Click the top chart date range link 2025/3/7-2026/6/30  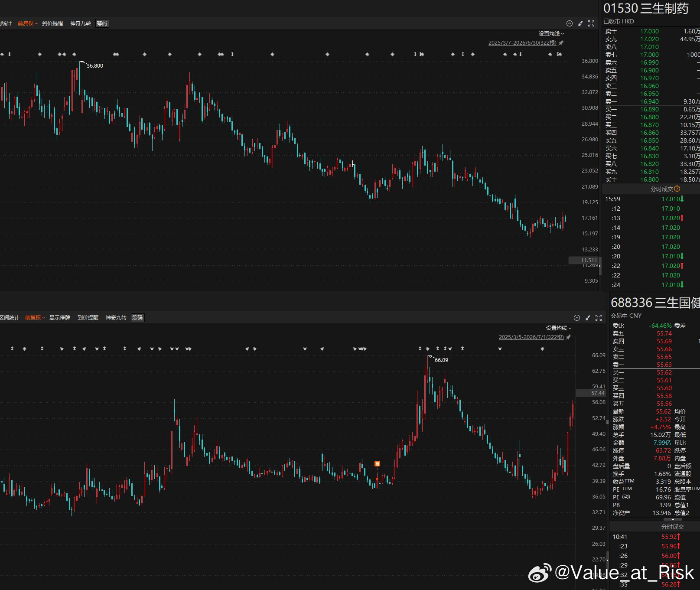[522, 43]
